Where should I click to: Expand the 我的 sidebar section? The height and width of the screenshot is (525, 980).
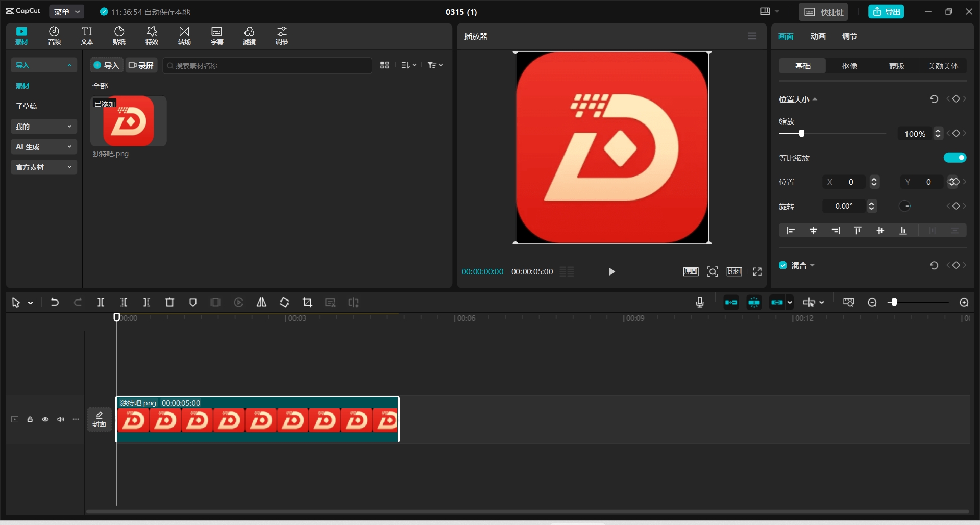(x=44, y=127)
